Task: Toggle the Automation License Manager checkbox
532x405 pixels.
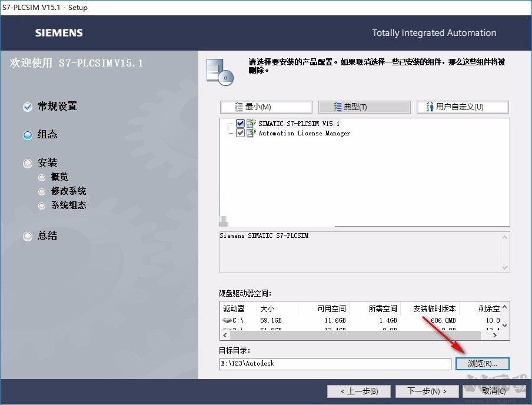Action: tap(240, 132)
